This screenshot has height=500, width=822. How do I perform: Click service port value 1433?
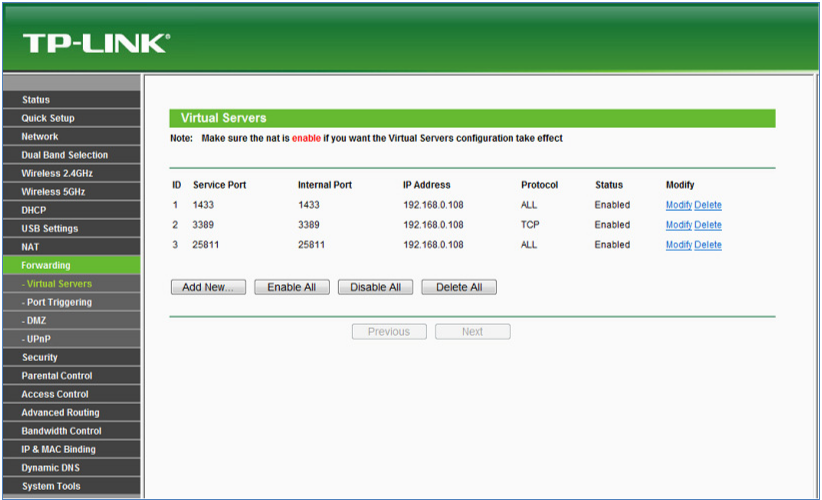(x=203, y=205)
